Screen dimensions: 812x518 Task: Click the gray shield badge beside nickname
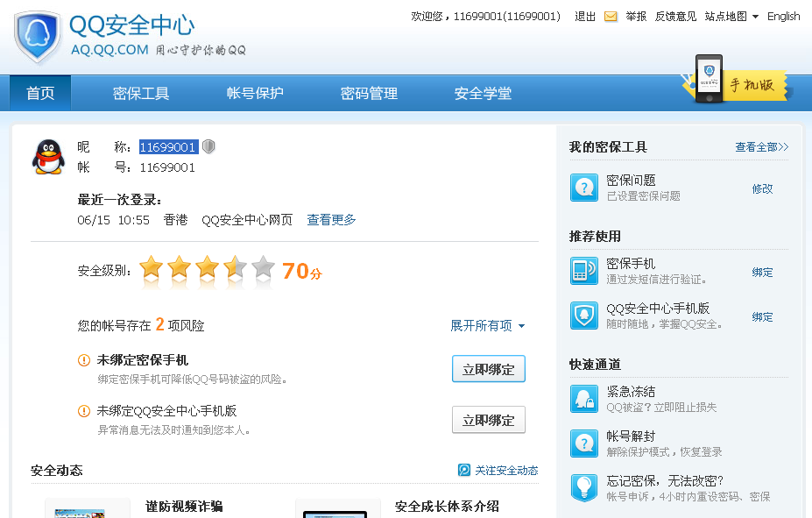[x=208, y=147]
